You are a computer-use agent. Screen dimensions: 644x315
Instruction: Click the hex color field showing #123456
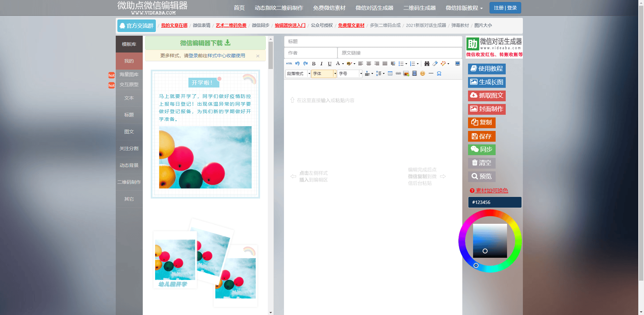click(x=495, y=202)
